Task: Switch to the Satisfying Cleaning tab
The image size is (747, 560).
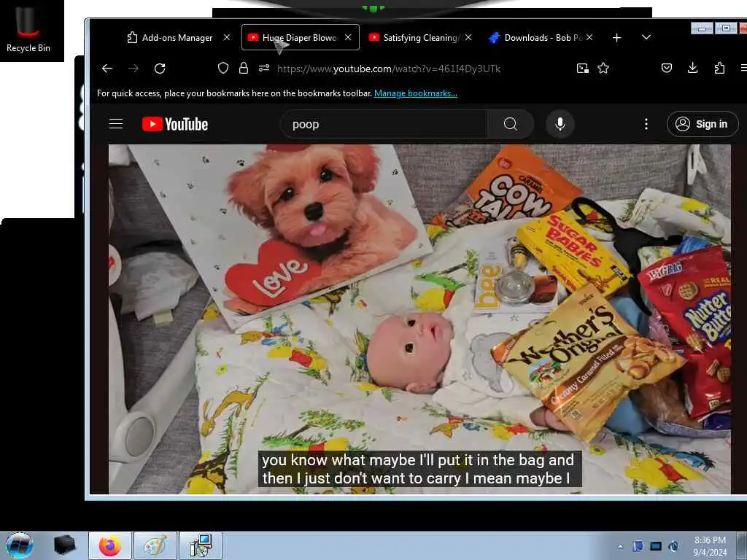Action: pos(414,38)
